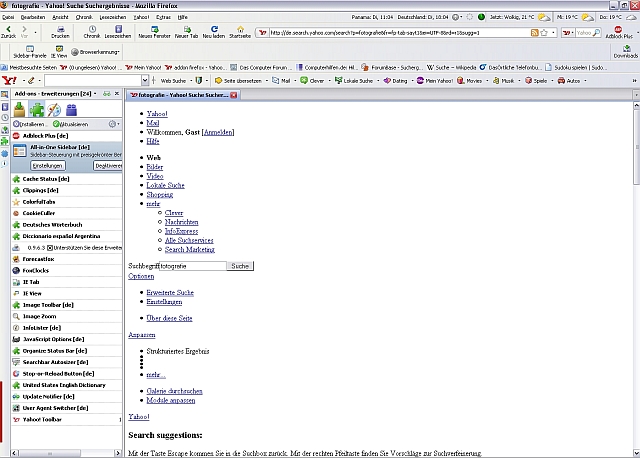Click the Neuer Tab icon
Viewport: 640px width, 458px height.
pyautogui.click(x=186, y=30)
